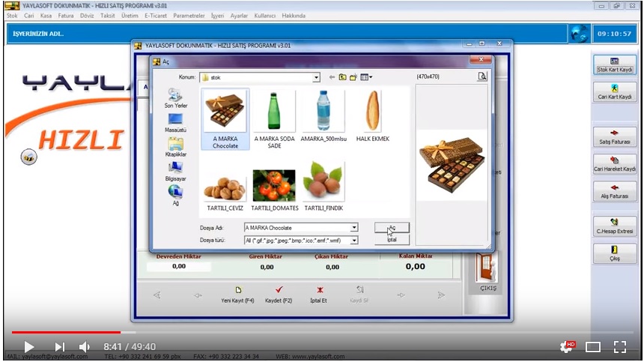Viewport: 644px width, 362px height.
Task: Open video settings gear
Action: 567,347
